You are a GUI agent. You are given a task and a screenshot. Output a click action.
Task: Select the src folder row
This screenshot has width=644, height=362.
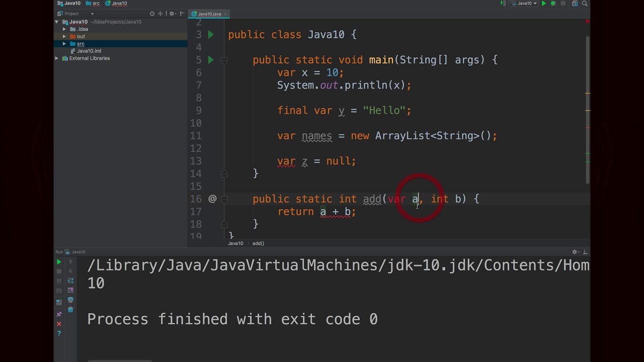pyautogui.click(x=121, y=44)
